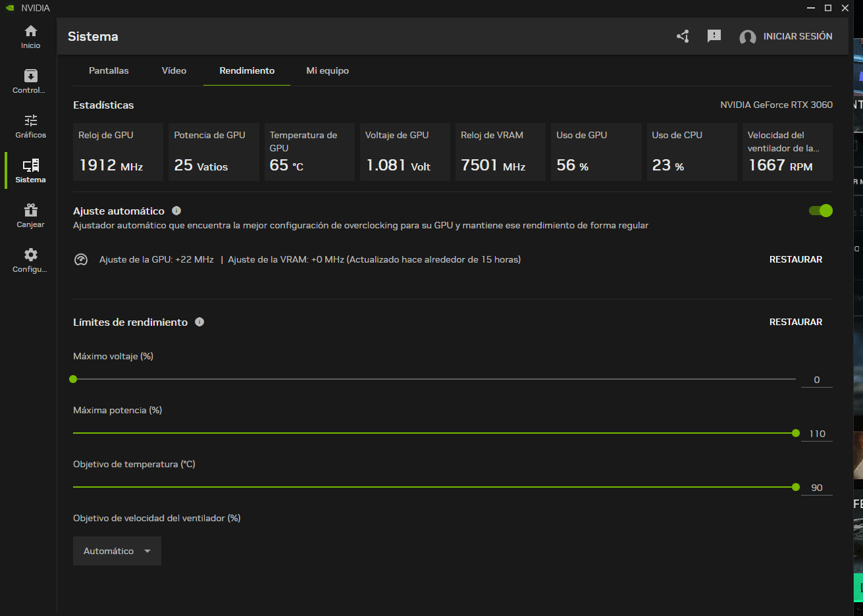Open the fan speed Automático dropdown
This screenshot has height=616, width=863.
click(x=117, y=551)
